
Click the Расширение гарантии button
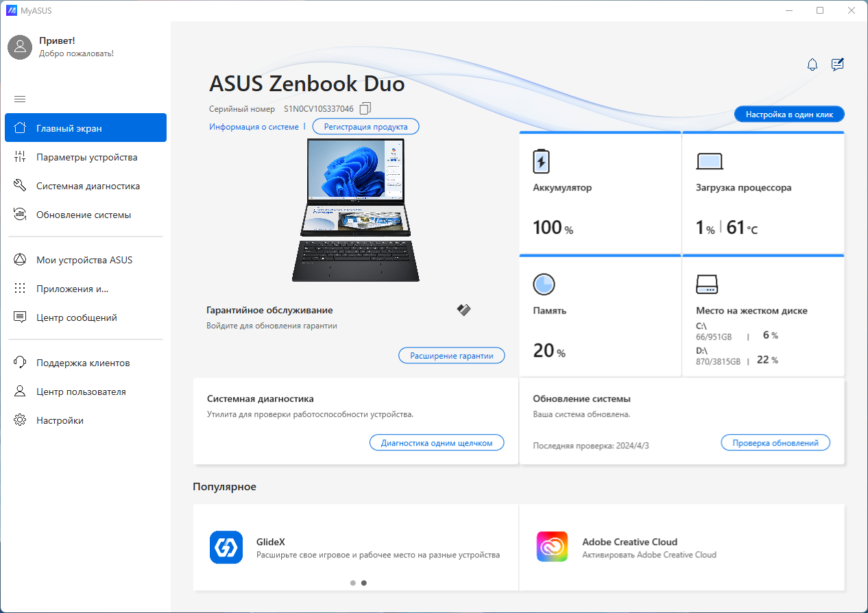[451, 355]
